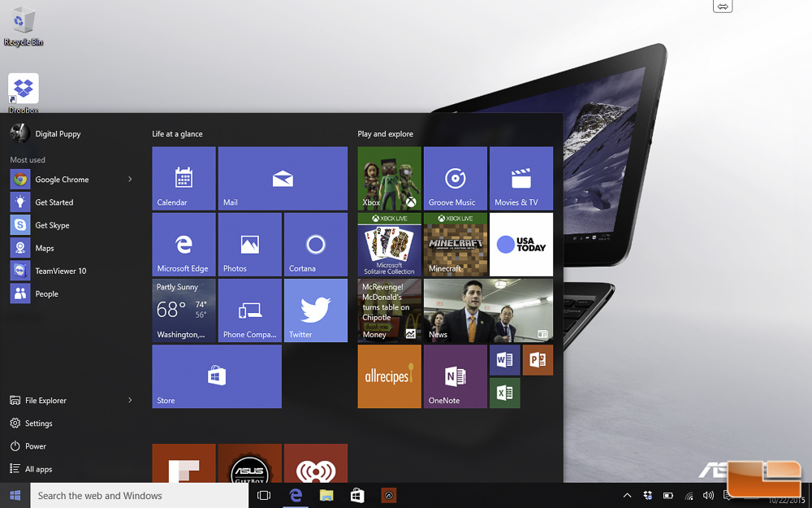Open File Explorer folder icon on taskbar
This screenshot has width=812, height=508.
tap(326, 496)
